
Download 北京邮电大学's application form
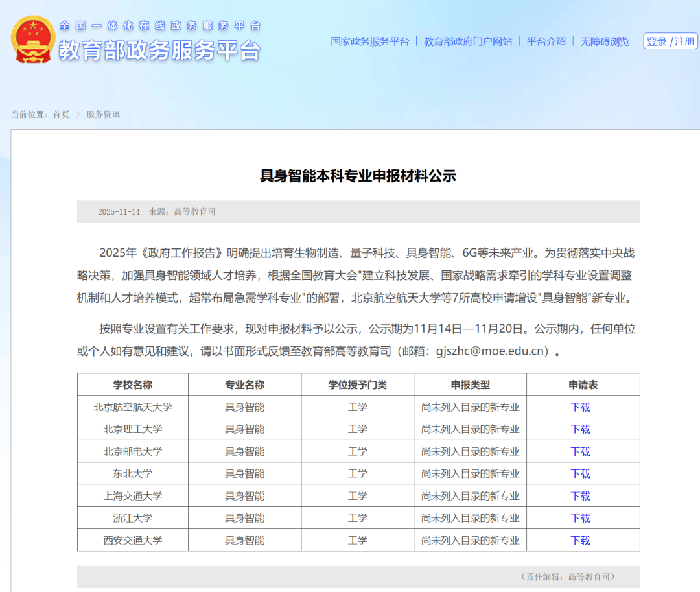pos(580,451)
